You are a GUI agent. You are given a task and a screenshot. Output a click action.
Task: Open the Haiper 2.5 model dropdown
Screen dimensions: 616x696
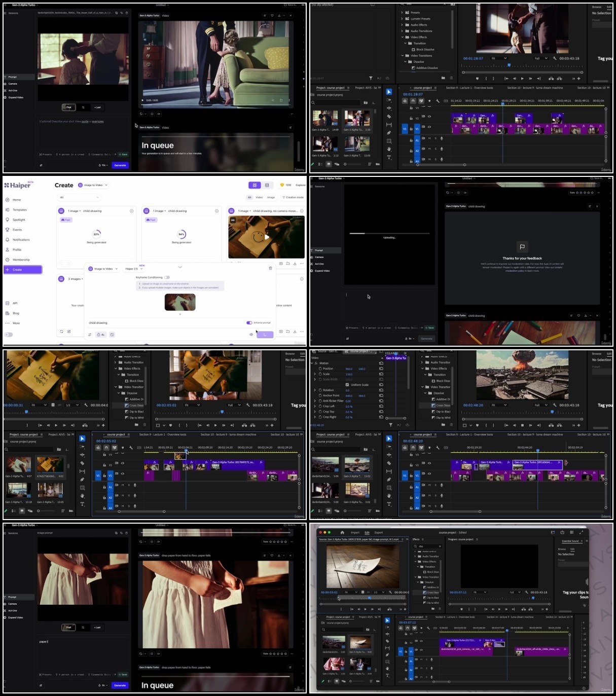click(133, 269)
